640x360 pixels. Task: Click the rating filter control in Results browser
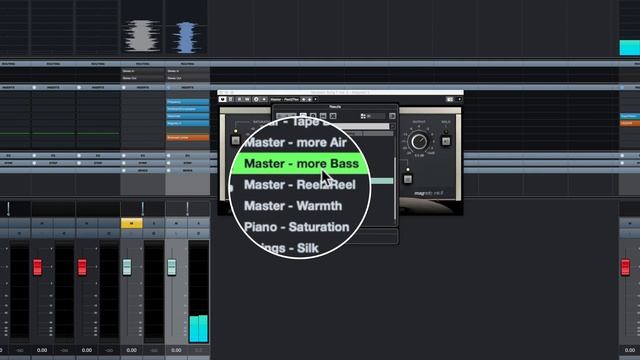[373, 116]
